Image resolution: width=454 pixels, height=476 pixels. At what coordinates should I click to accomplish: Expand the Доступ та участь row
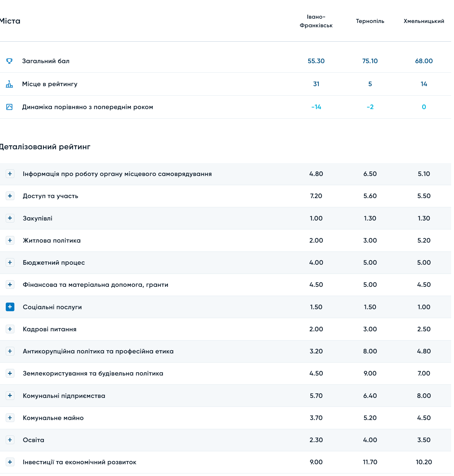pos(10,196)
